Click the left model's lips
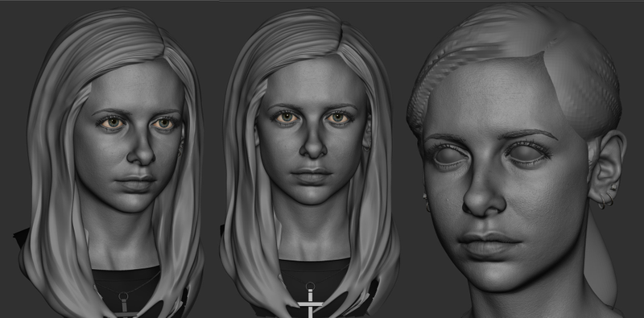Image resolution: width=644 pixels, height=318 pixels. [135, 182]
